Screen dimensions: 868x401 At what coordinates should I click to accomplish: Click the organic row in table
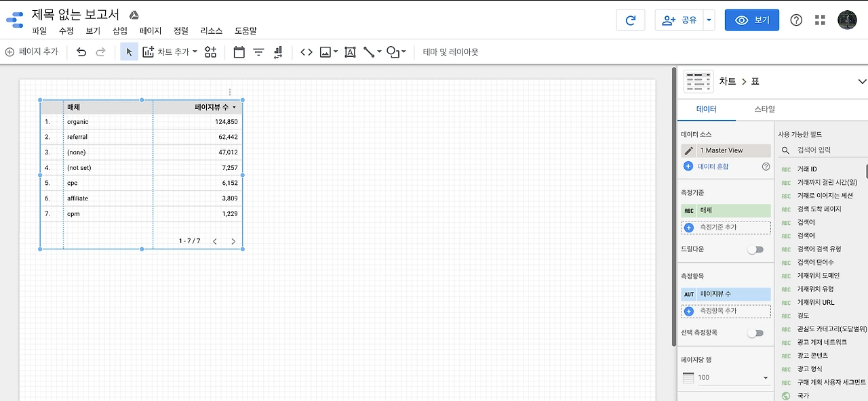click(141, 122)
